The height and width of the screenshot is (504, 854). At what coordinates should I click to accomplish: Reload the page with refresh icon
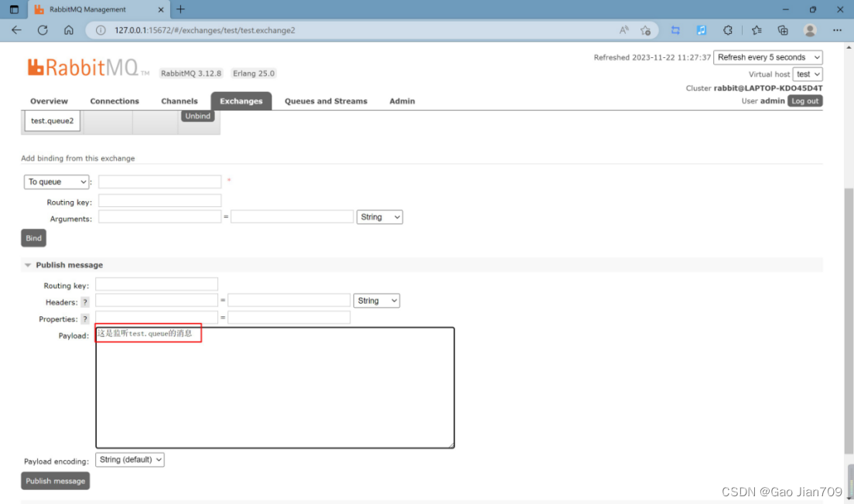tap(43, 30)
